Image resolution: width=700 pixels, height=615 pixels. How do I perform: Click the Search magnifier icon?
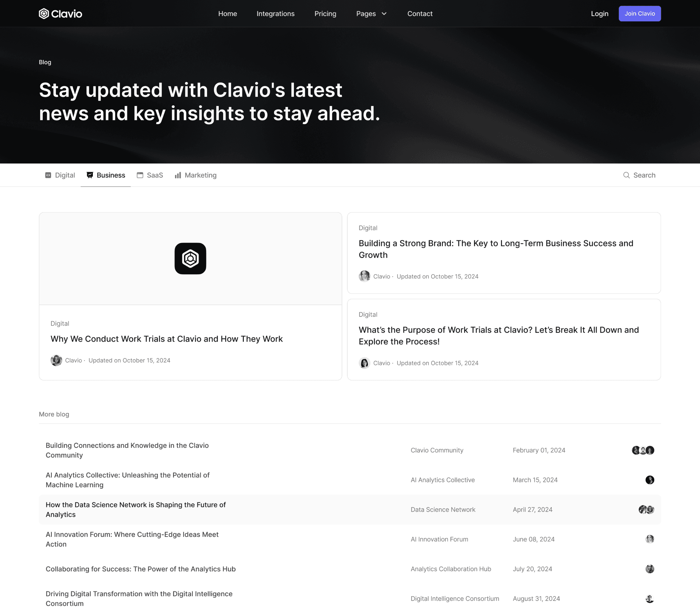[627, 175]
